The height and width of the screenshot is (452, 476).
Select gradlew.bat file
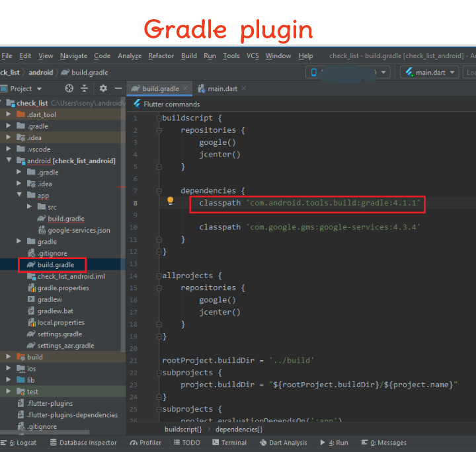coord(56,311)
